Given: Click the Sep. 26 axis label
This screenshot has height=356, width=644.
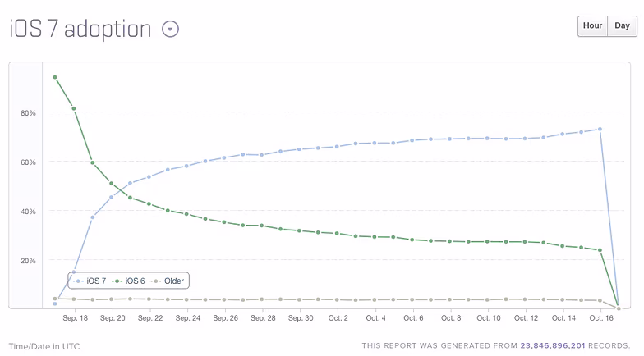Looking at the screenshot, I should coord(225,318).
